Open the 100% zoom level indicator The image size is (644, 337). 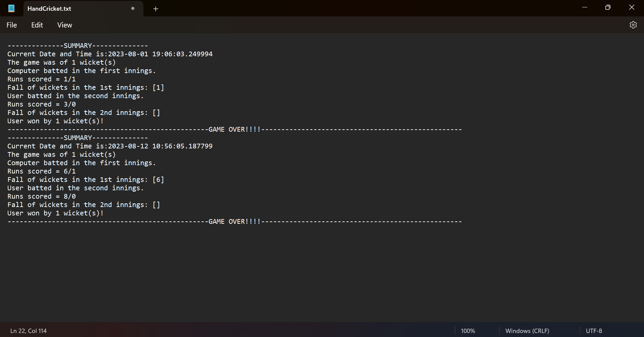click(468, 331)
